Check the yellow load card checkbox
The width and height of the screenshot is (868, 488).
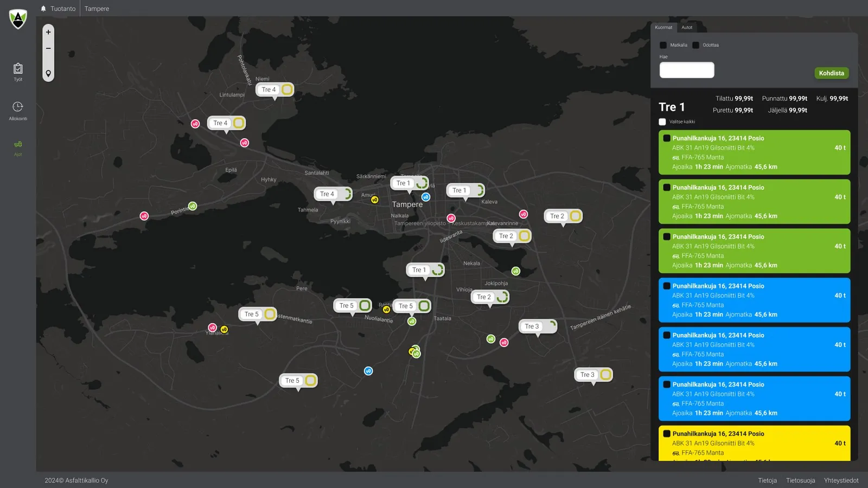[x=667, y=434]
